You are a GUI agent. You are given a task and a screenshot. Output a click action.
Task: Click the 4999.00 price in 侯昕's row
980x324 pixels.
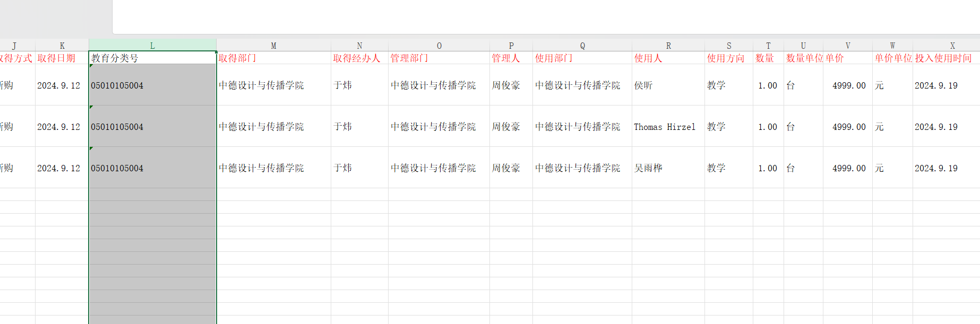(x=848, y=85)
